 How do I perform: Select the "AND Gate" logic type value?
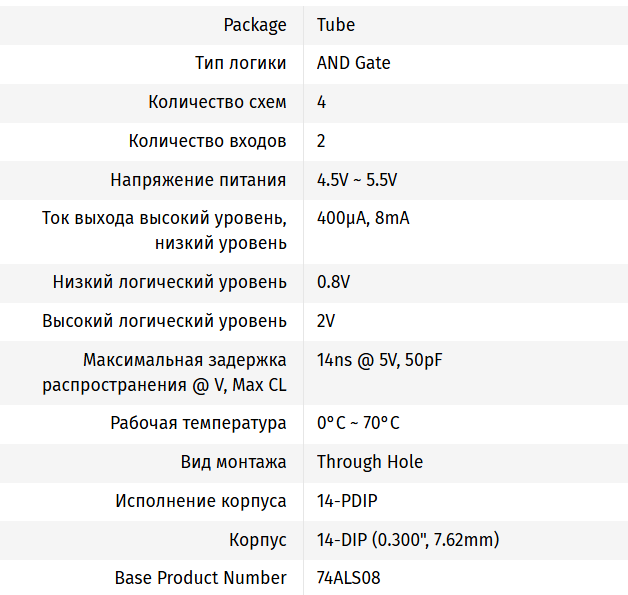354,63
